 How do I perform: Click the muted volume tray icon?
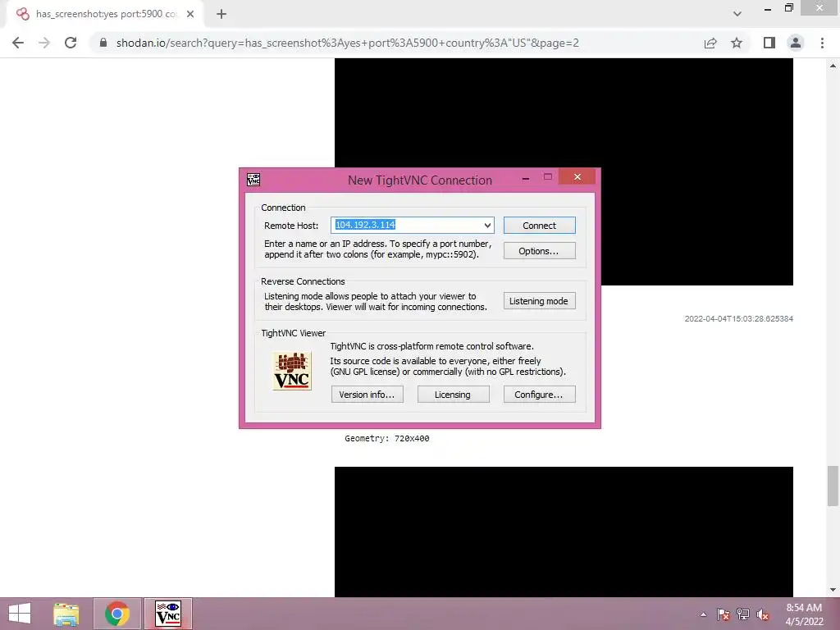[763, 614]
